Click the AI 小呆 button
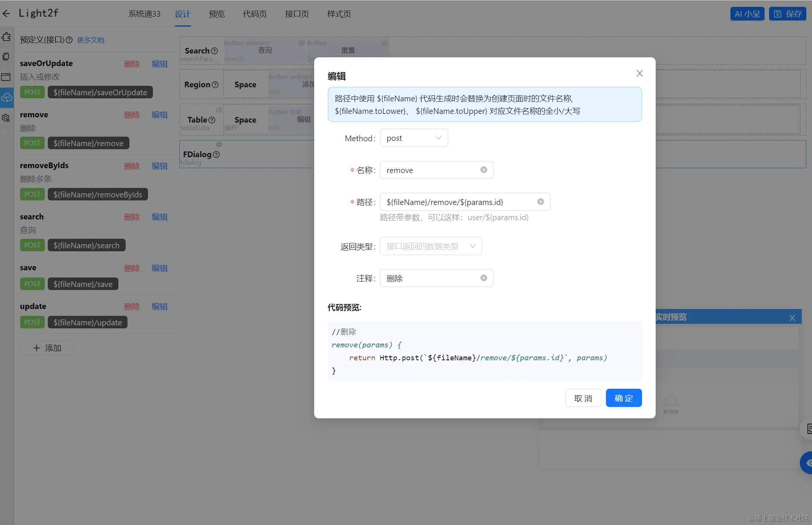 click(747, 14)
